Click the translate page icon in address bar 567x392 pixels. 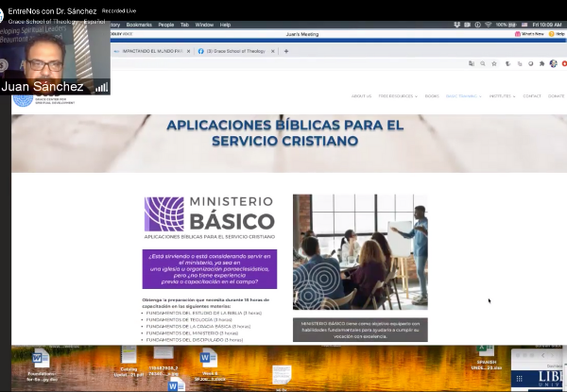pyautogui.click(x=472, y=63)
